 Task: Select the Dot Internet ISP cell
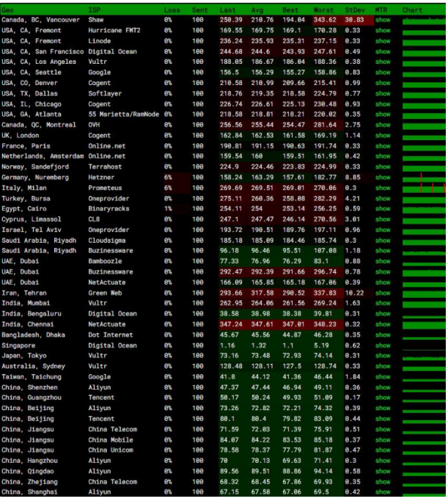[x=111, y=335]
